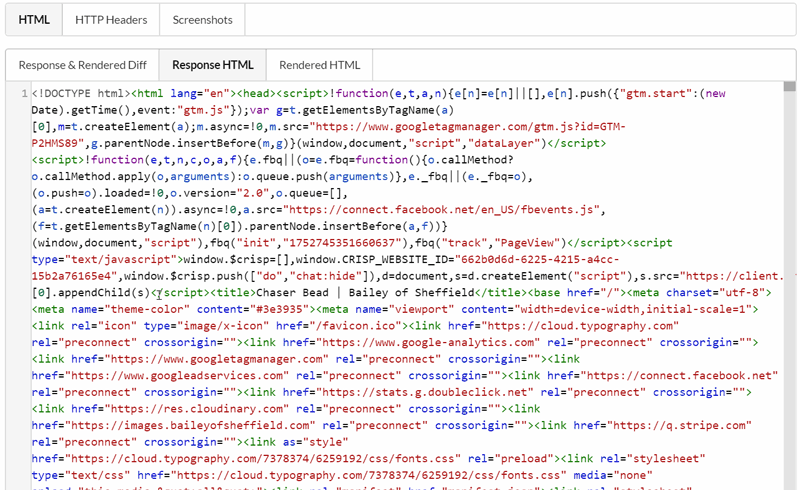Click the title text "Chaser Bead | Bailey of Sheffield"
Viewport: 800px width, 490px height.
click(x=365, y=292)
